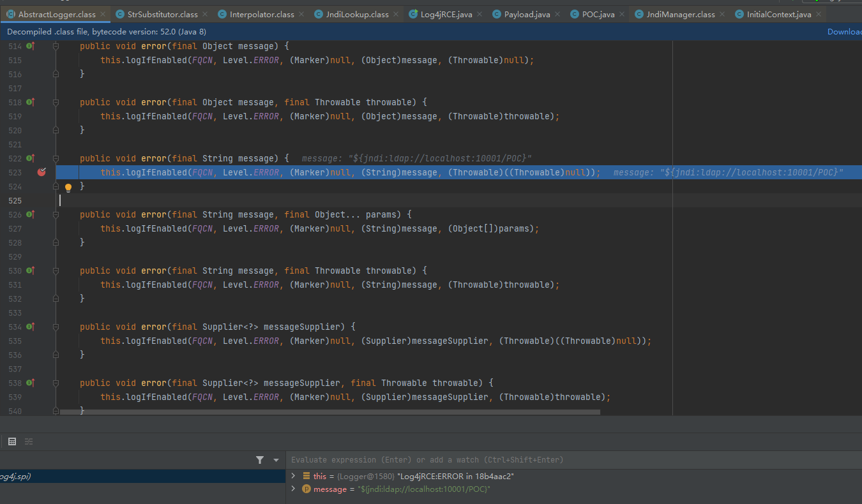Viewport: 862px width, 504px height.
Task: Click the 'Decompiled .class file' banner text
Action: click(107, 31)
